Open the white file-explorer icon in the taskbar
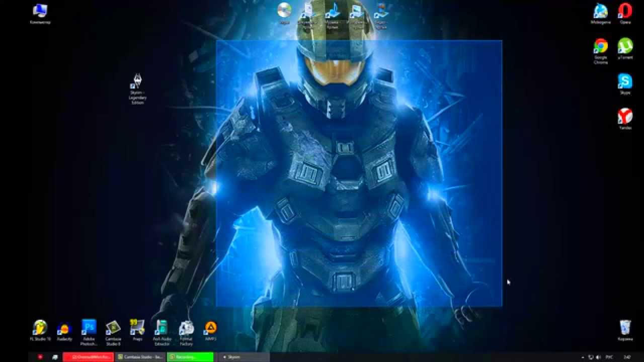Screen dimensions: 644x362 click(x=55, y=357)
